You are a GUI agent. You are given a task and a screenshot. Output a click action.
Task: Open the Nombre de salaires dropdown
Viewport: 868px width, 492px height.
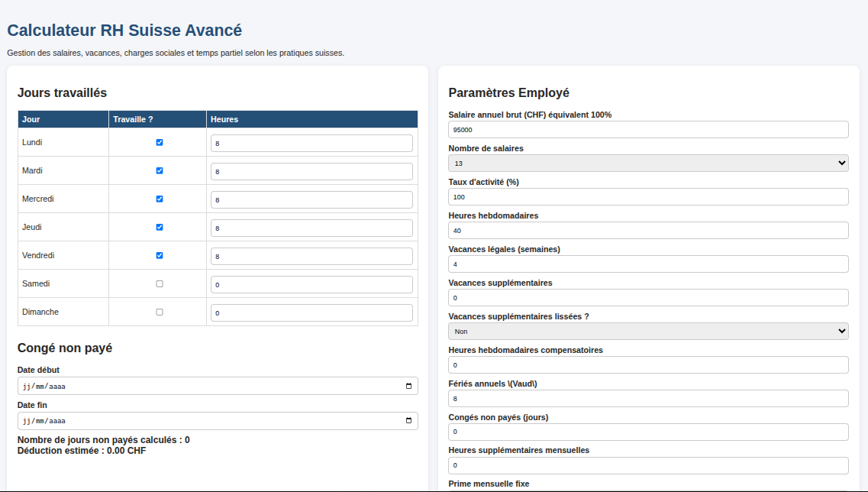tap(648, 163)
